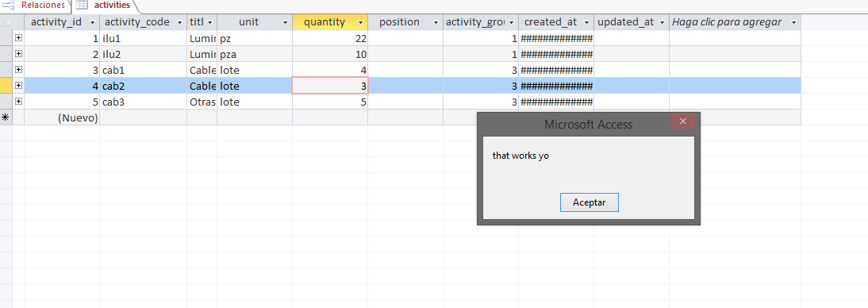Open the created_at column dropdown arrow
The image size is (868, 308).
587,23
